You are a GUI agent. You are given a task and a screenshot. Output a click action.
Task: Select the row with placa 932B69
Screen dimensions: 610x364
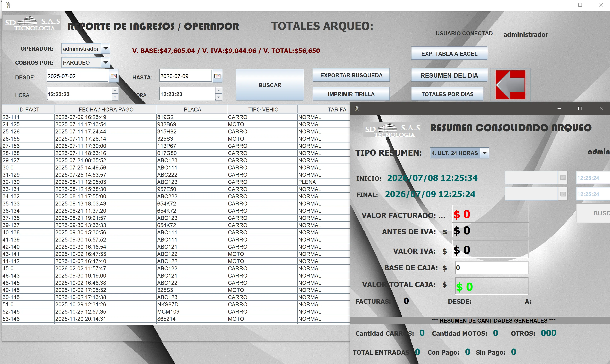[x=176, y=124]
